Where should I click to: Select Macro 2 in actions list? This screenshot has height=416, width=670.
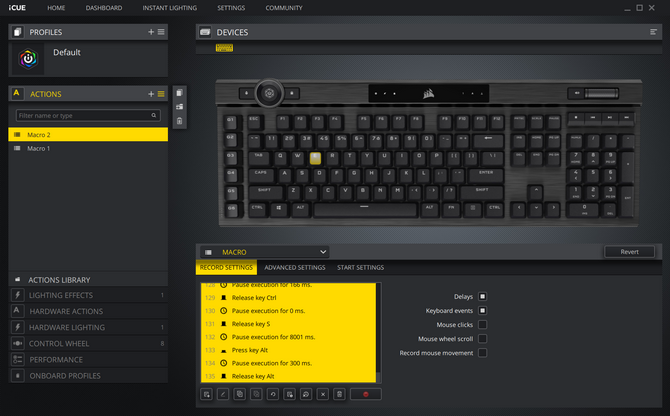pos(88,135)
